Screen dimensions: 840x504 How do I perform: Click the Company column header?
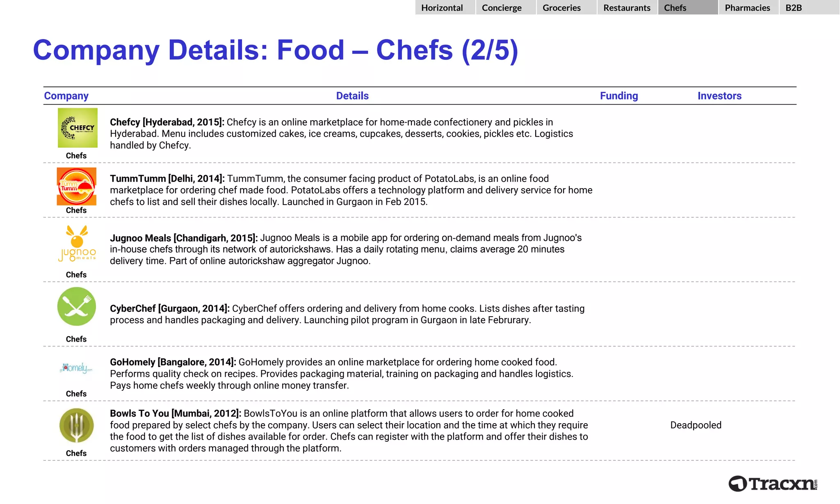pyautogui.click(x=66, y=96)
